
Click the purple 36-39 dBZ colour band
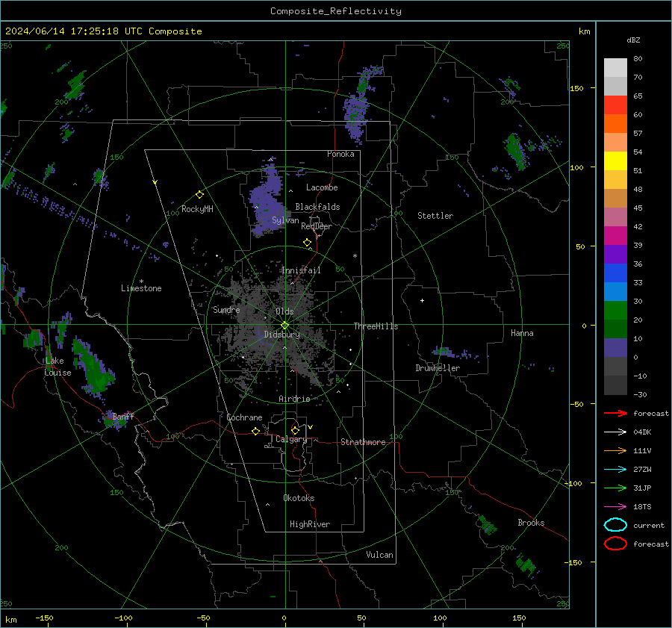[x=615, y=254]
